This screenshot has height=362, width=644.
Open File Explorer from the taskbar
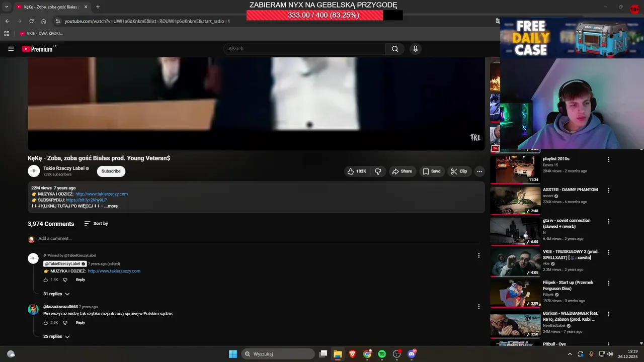tap(338, 354)
